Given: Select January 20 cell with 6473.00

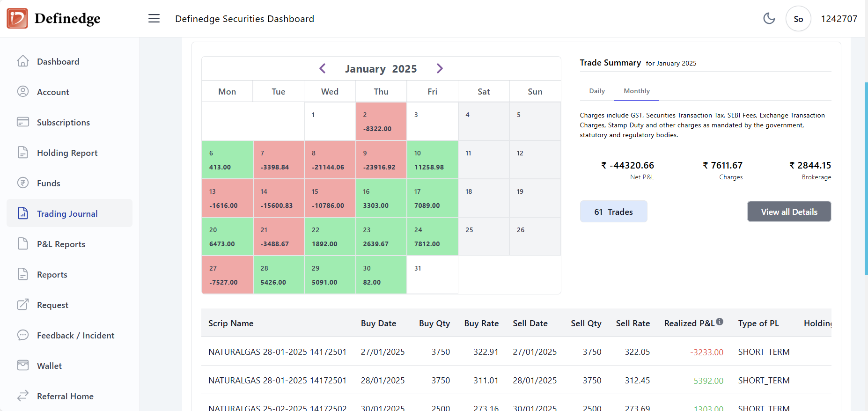Looking at the screenshot, I should click(228, 236).
